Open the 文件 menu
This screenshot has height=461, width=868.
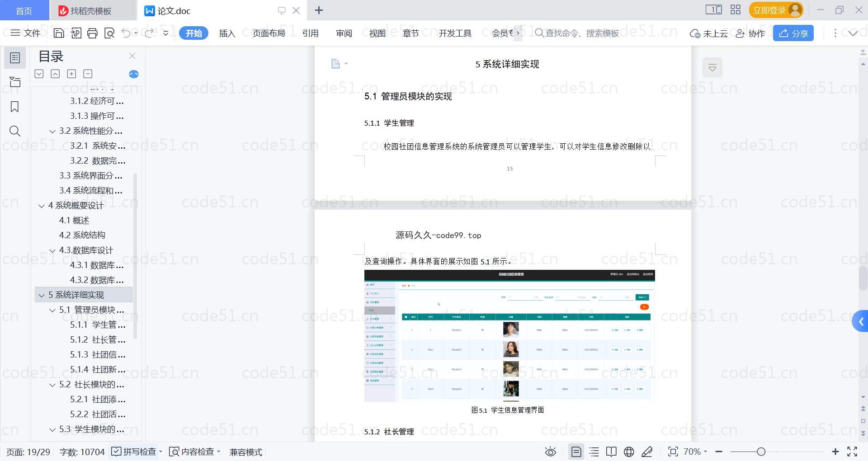click(25, 33)
